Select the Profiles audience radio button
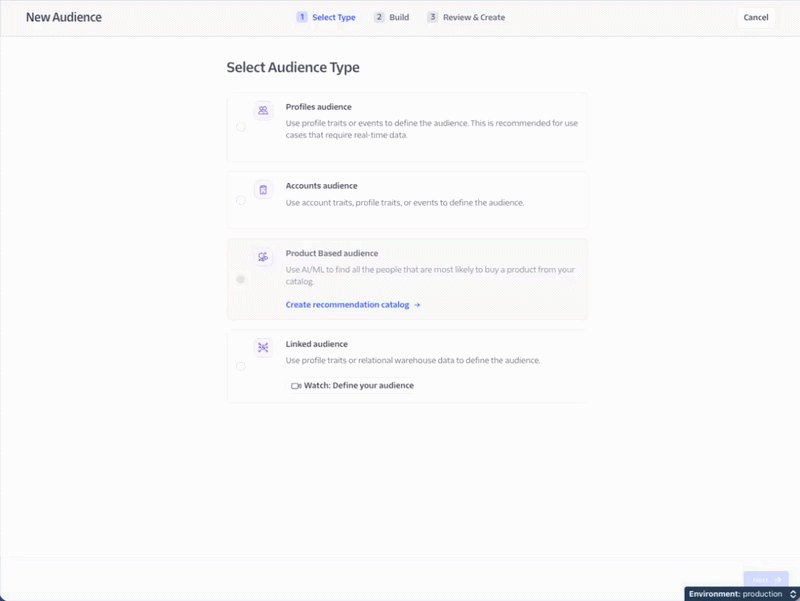Viewport: 800px width, 601px height. click(240, 127)
